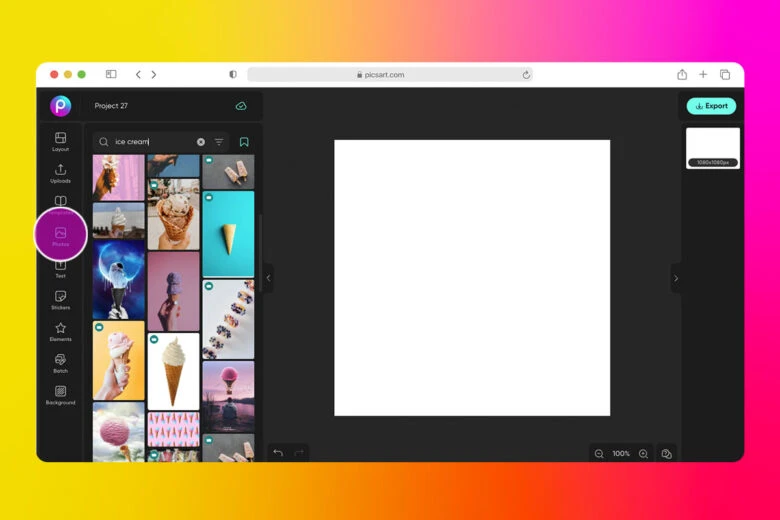Open the Elements panel
This screenshot has width=780, height=520.
[60, 332]
